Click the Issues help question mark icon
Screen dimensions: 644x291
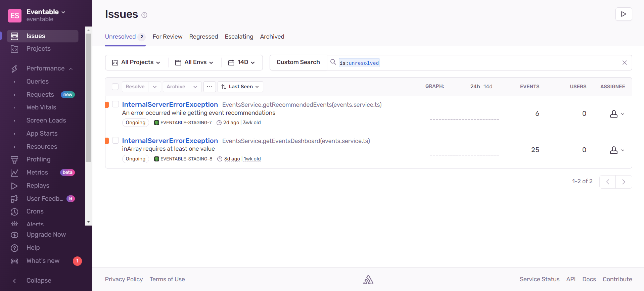pyautogui.click(x=144, y=15)
